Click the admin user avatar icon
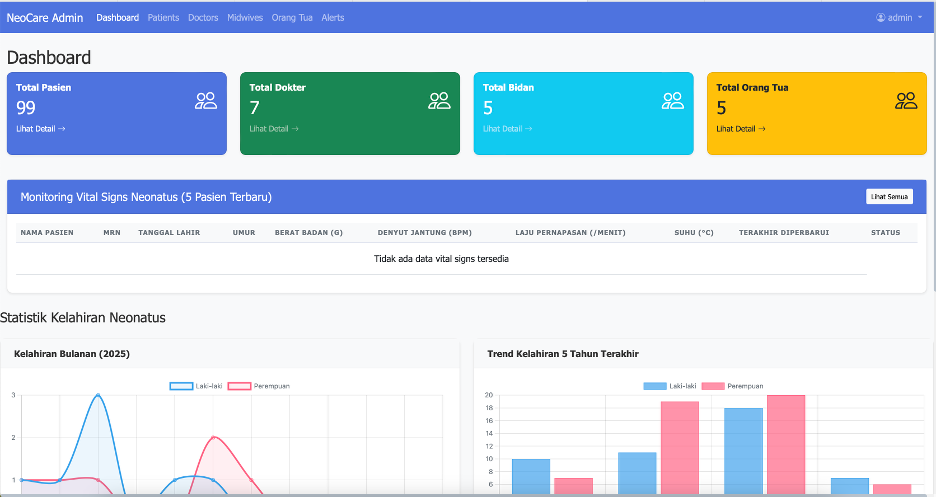Image resolution: width=936 pixels, height=498 pixels. (x=881, y=18)
